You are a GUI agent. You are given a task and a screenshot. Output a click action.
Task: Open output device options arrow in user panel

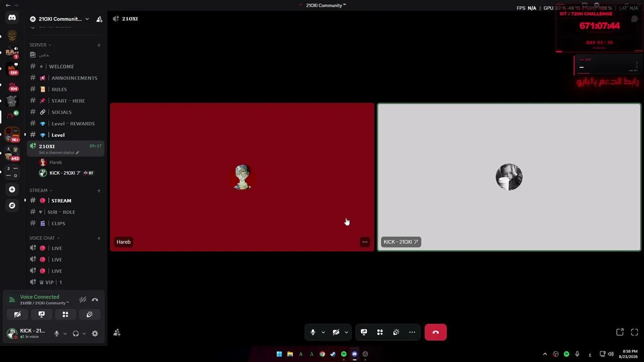point(84,333)
